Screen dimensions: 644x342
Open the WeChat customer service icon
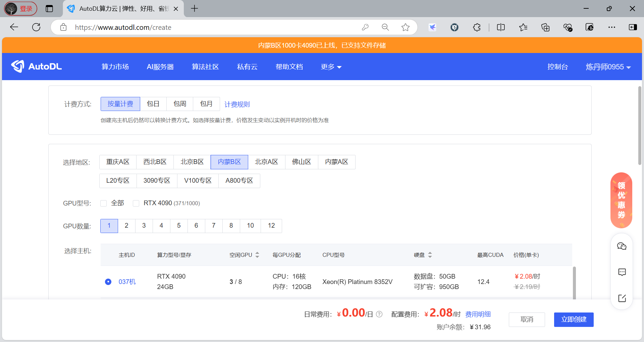coord(622,246)
